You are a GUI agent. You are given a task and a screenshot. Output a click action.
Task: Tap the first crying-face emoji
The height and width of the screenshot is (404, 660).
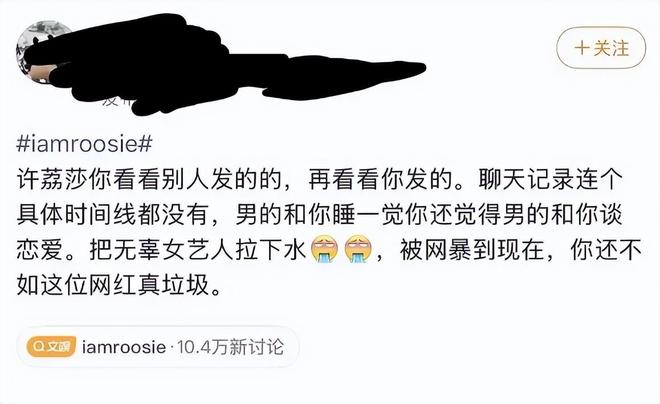tap(324, 249)
